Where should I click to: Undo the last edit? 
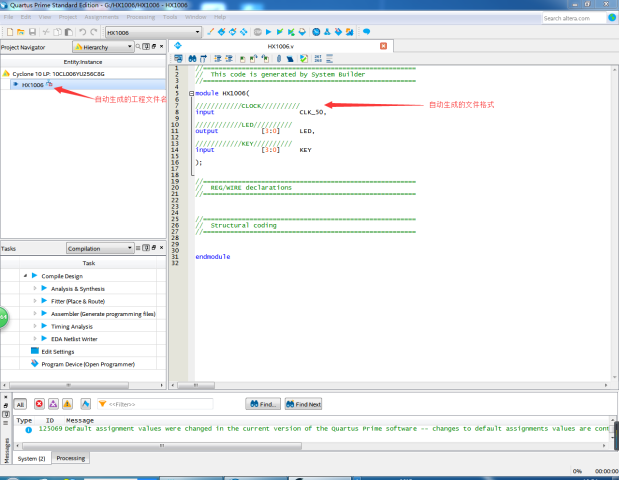point(83,32)
